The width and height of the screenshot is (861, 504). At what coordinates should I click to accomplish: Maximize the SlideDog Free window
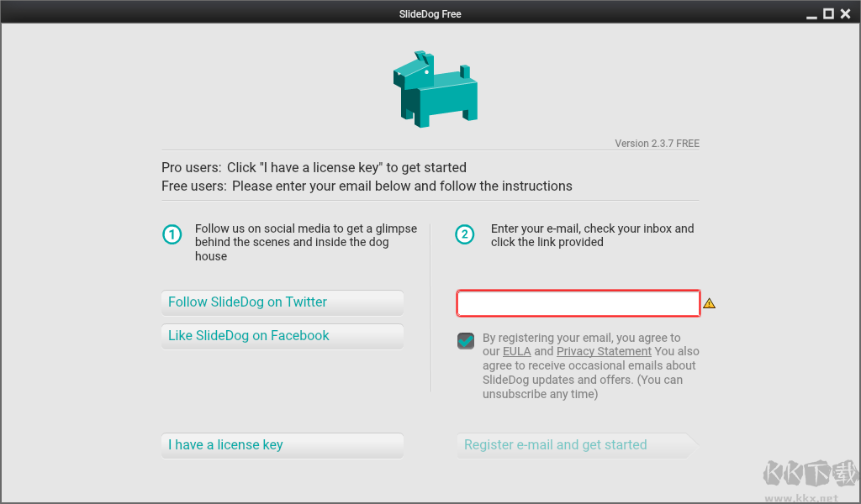tap(828, 13)
